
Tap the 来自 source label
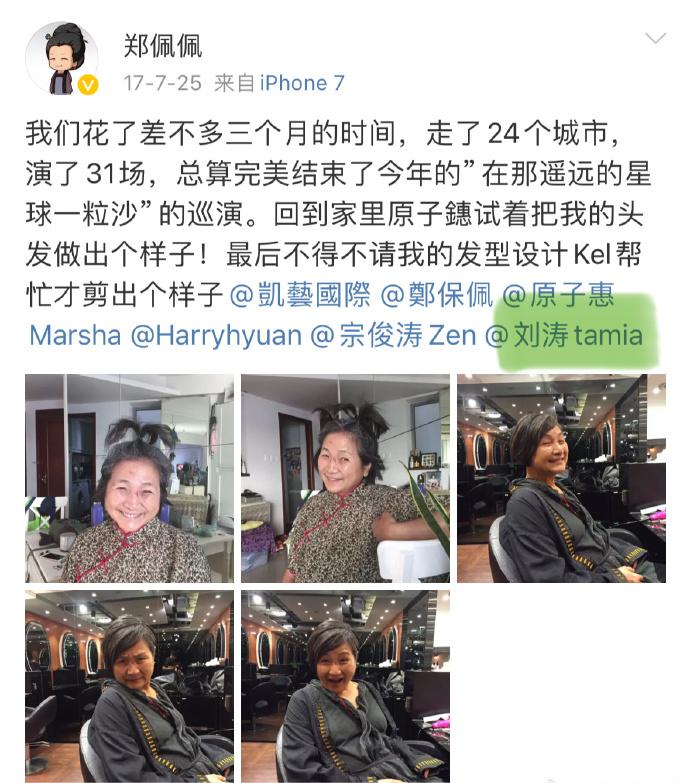click(x=234, y=83)
